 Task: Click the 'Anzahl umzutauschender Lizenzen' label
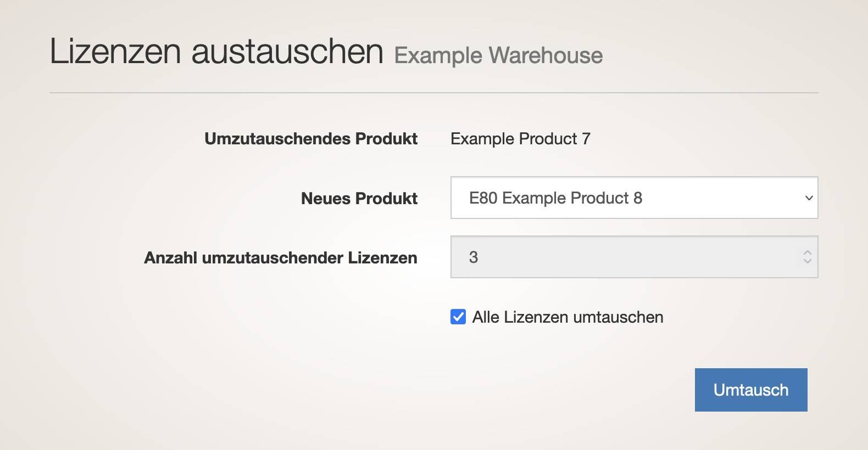[x=280, y=257]
